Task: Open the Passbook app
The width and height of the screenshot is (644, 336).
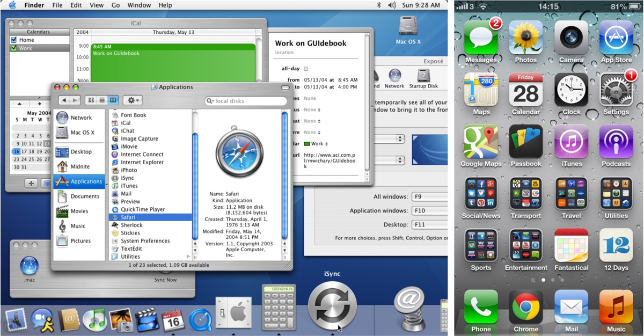Action: pos(526,142)
